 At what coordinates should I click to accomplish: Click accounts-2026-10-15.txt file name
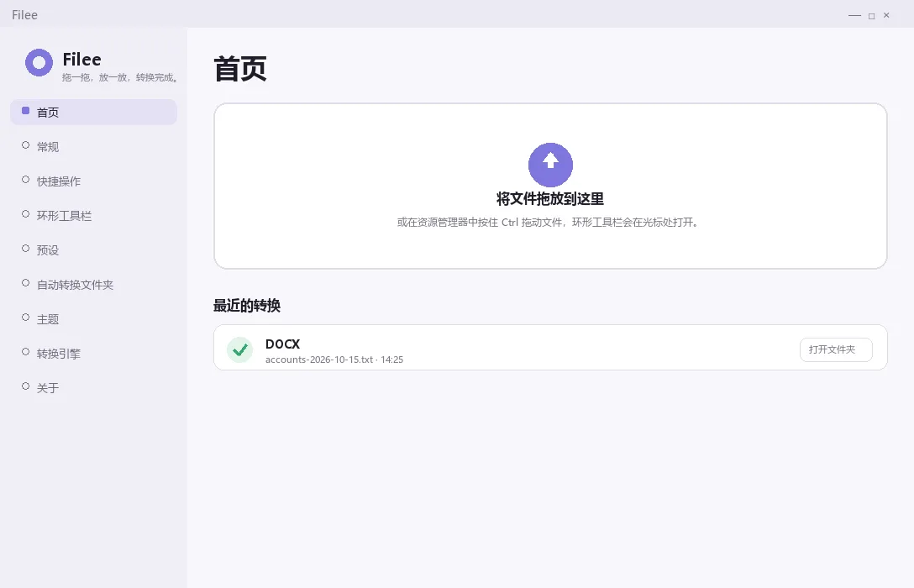(x=319, y=360)
